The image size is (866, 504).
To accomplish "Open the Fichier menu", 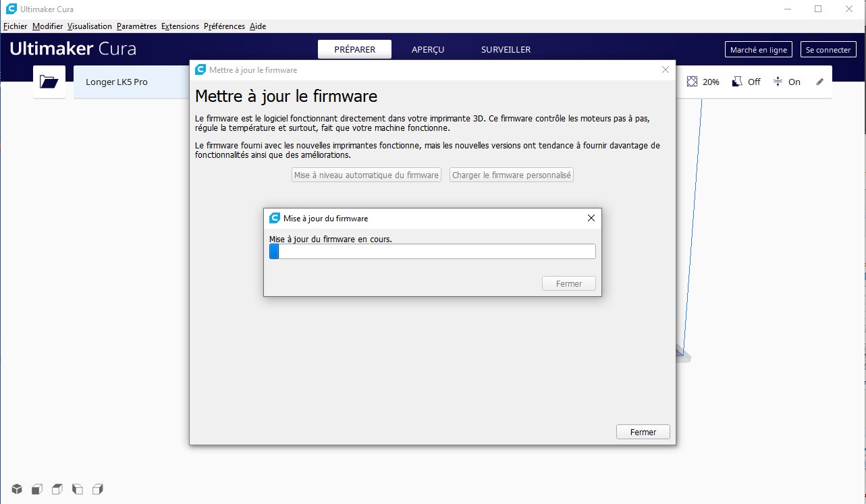I will click(16, 26).
